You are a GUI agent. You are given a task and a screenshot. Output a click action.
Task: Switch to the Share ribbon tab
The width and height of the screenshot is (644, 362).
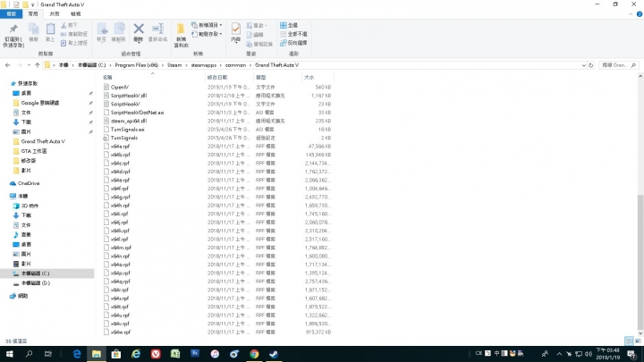(x=55, y=14)
